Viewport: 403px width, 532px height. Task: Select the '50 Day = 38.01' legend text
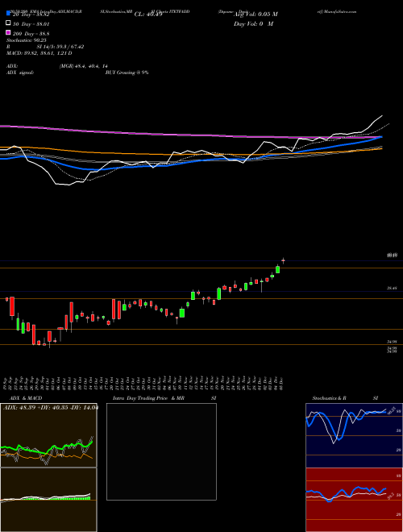(31, 24)
